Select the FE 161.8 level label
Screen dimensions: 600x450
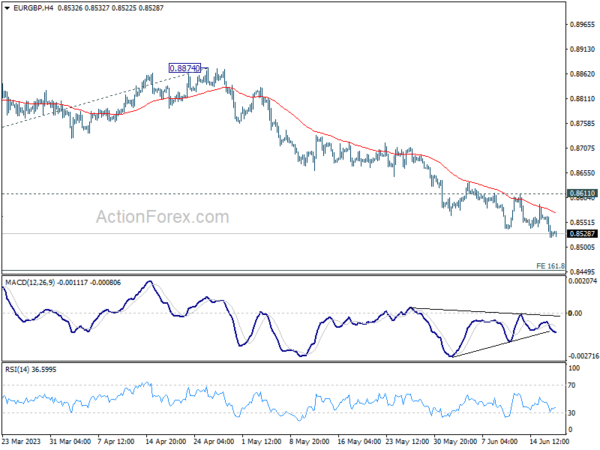[x=550, y=266]
